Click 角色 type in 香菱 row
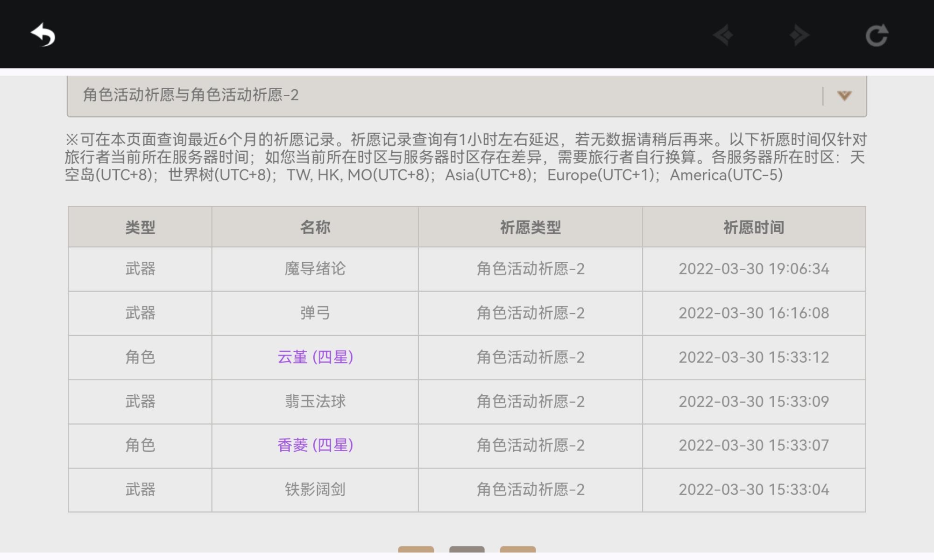Screen dimensions: 934x560 (x=140, y=445)
